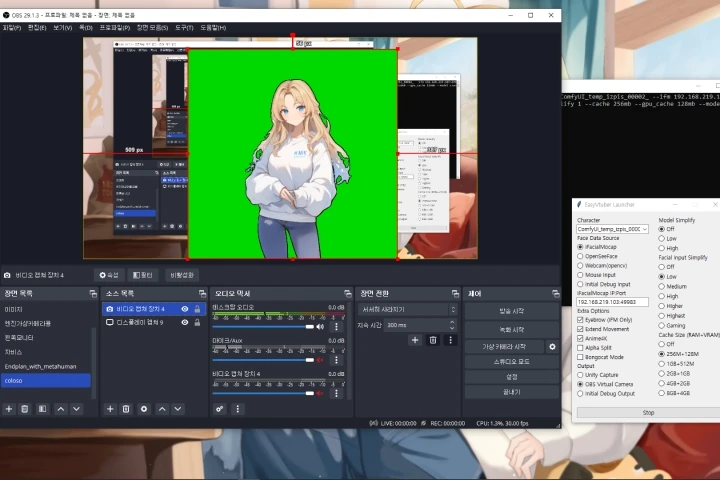Click Stop in EasyVtuber Launcher
Image resolution: width=720 pixels, height=480 pixels.
648,412
